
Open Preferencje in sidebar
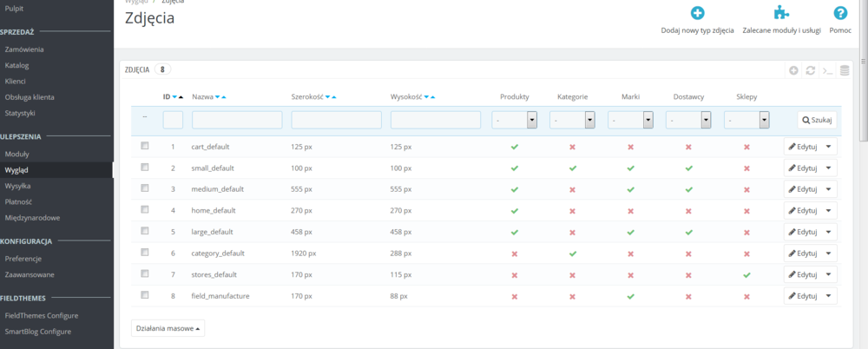[23, 259]
